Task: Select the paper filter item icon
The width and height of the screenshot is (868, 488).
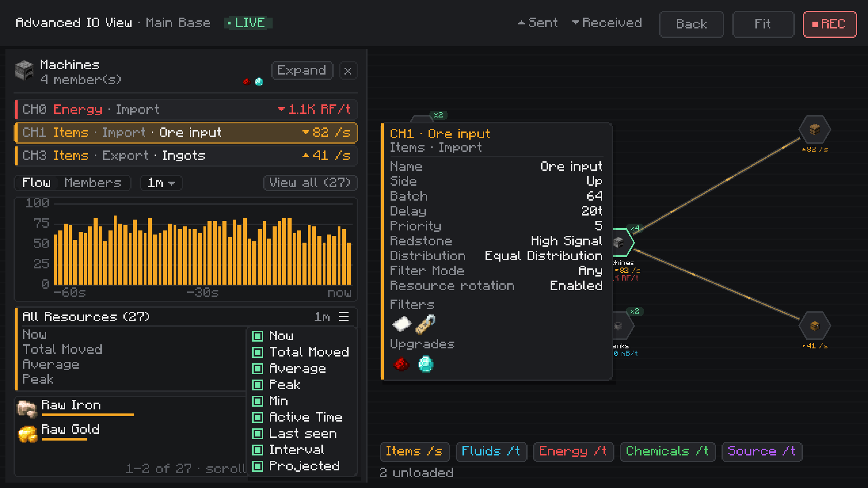Action: tap(401, 324)
